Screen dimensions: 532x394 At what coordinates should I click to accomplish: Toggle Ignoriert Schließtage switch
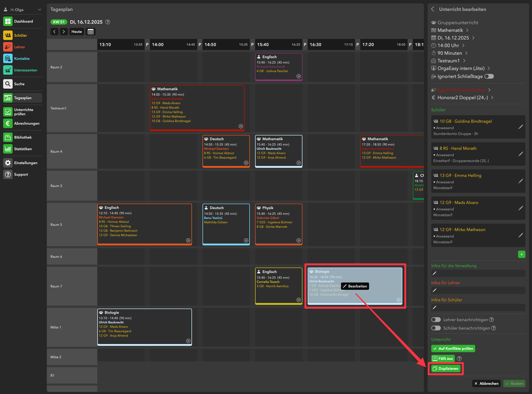pyautogui.click(x=489, y=76)
